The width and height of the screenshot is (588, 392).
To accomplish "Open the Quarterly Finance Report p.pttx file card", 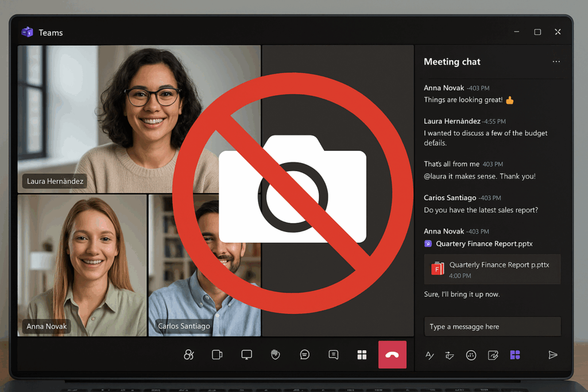I will coord(492,269).
